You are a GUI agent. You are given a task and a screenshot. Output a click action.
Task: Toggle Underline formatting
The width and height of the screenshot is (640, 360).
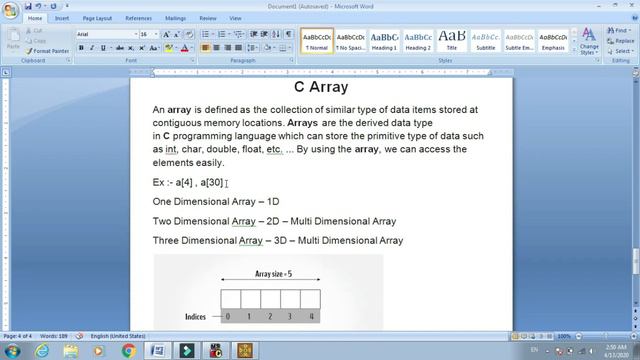[x=103, y=48]
